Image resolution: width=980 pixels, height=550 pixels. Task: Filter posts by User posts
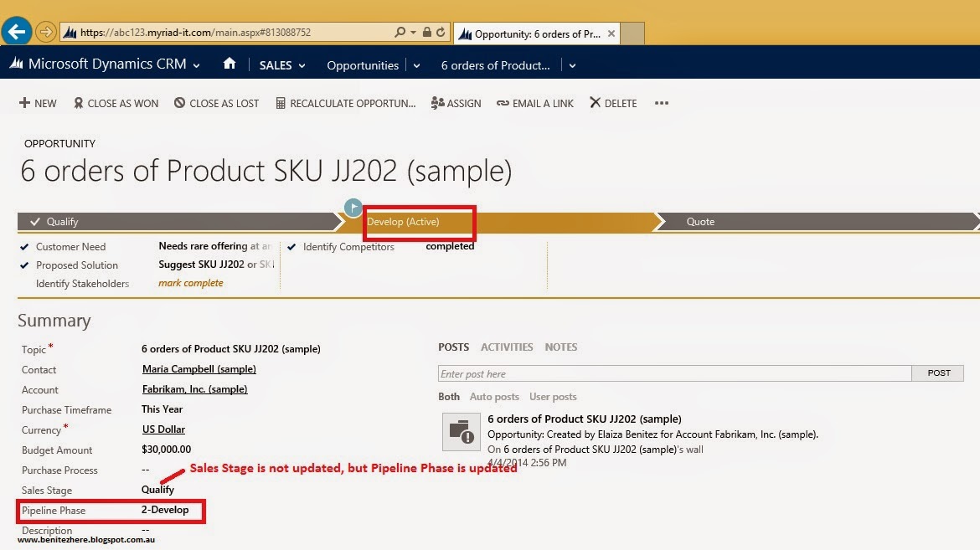tap(553, 397)
